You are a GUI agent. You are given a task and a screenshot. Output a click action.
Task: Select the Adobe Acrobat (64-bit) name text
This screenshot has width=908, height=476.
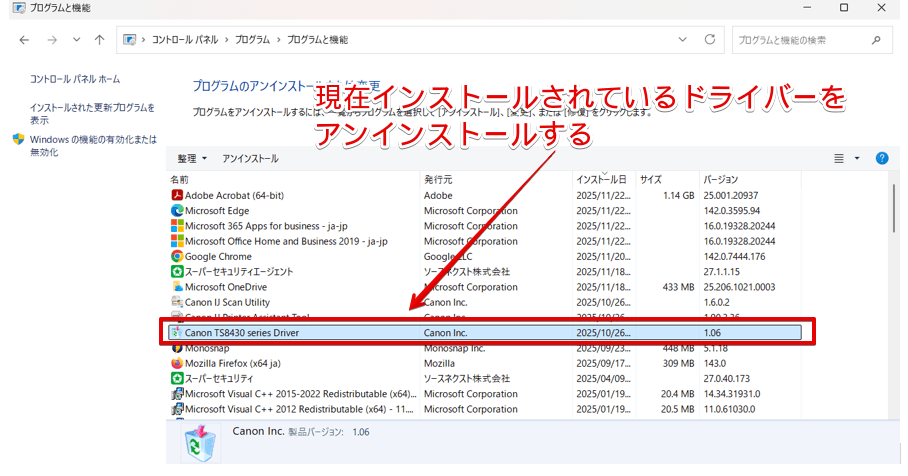pyautogui.click(x=235, y=196)
